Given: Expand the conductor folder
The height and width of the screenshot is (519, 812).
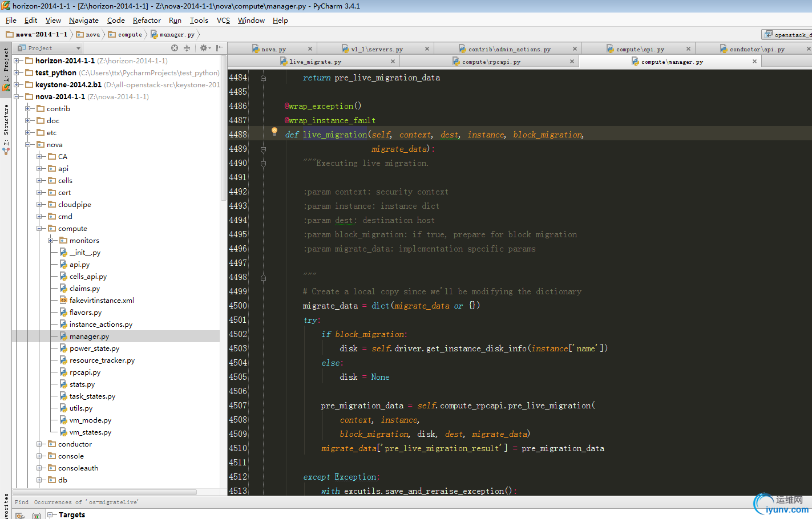Looking at the screenshot, I should click(39, 444).
